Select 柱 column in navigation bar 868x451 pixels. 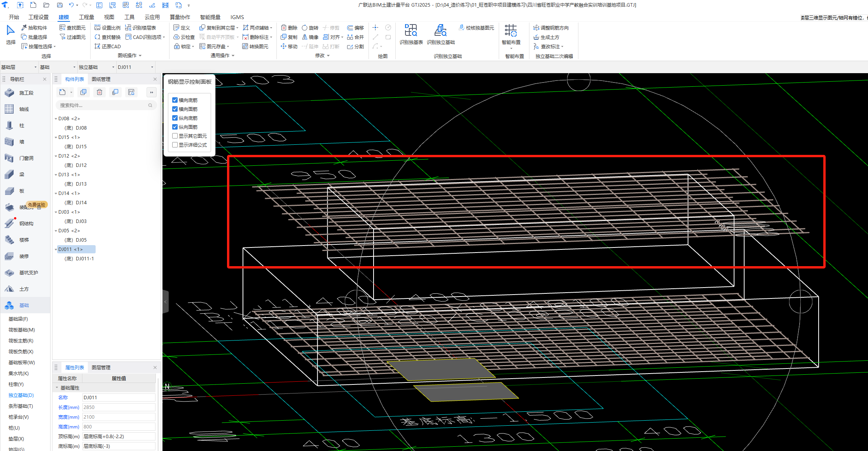tap(22, 125)
